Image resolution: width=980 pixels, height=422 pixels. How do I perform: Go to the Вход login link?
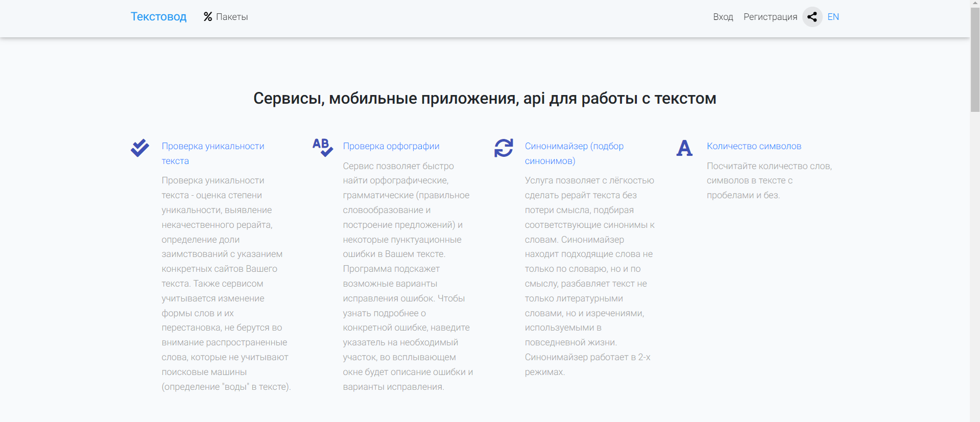[x=723, y=17]
